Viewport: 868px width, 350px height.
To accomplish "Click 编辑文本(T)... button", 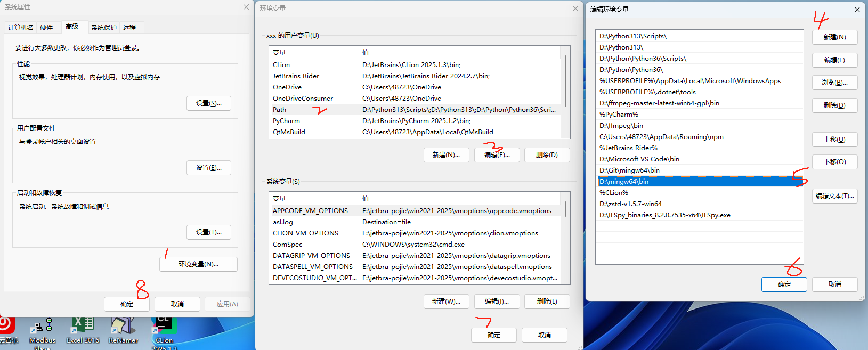I will [x=835, y=196].
